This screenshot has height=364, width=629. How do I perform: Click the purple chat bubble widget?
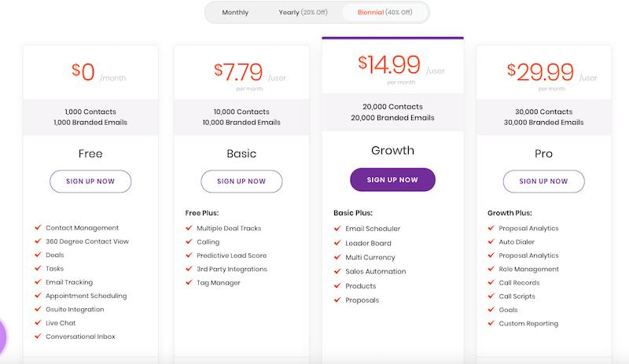coord(2,336)
